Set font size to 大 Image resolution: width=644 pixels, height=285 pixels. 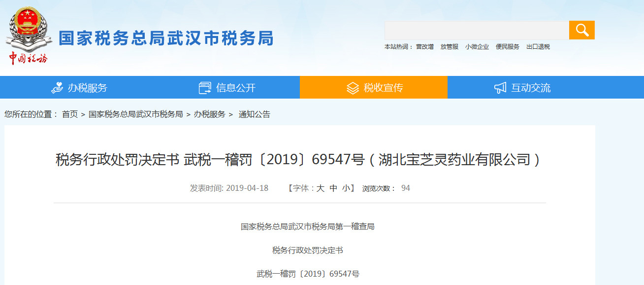click(320, 188)
